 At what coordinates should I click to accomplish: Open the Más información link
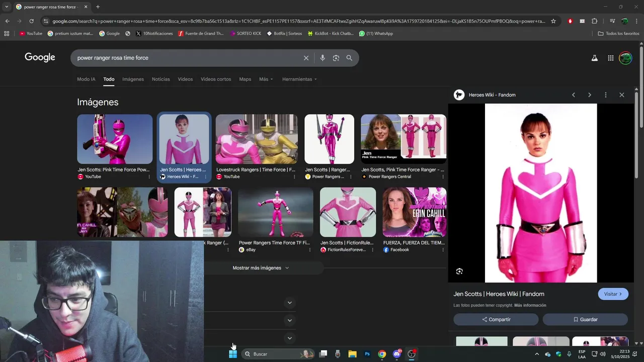click(530, 305)
